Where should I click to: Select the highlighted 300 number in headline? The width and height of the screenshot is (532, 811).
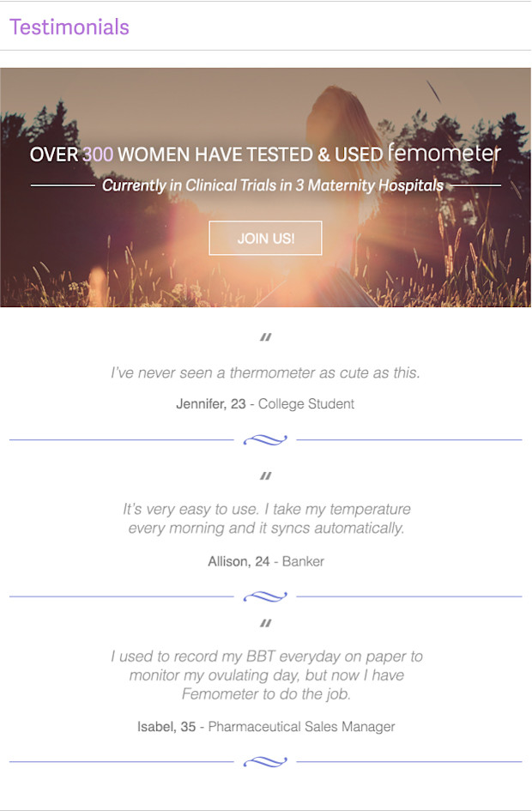tap(98, 154)
